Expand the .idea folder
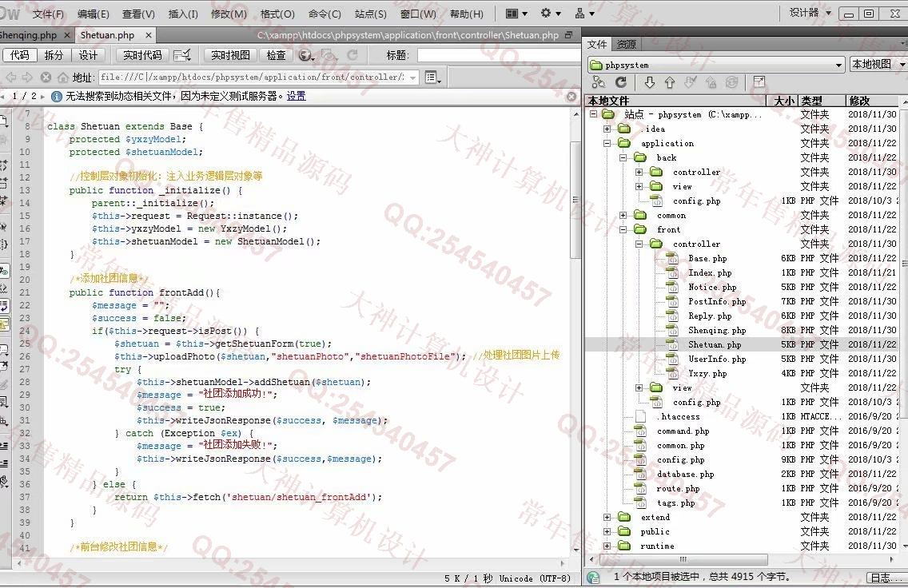The image size is (908, 588). (x=607, y=129)
